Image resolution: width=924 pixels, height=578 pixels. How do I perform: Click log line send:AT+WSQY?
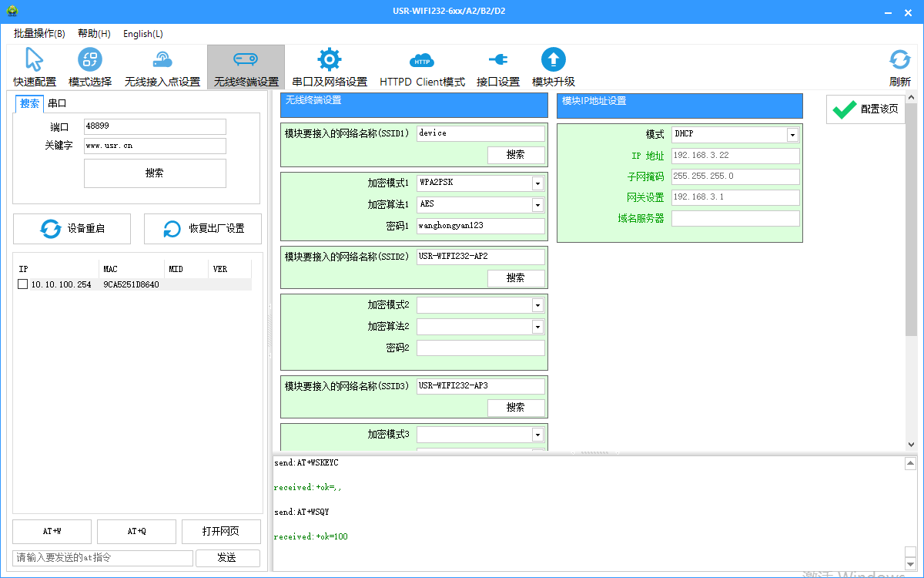[302, 512]
